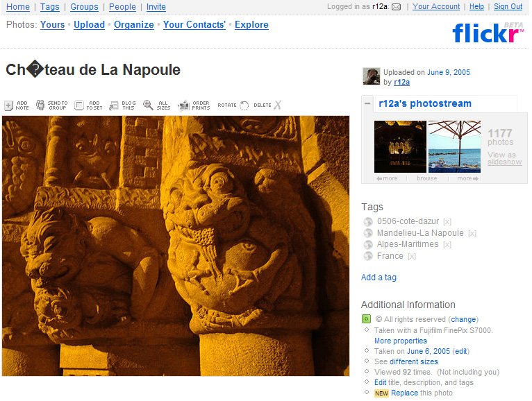Viewport: 532px width, 401px height.
Task: Click the Send to Group icon
Action: (x=40, y=105)
